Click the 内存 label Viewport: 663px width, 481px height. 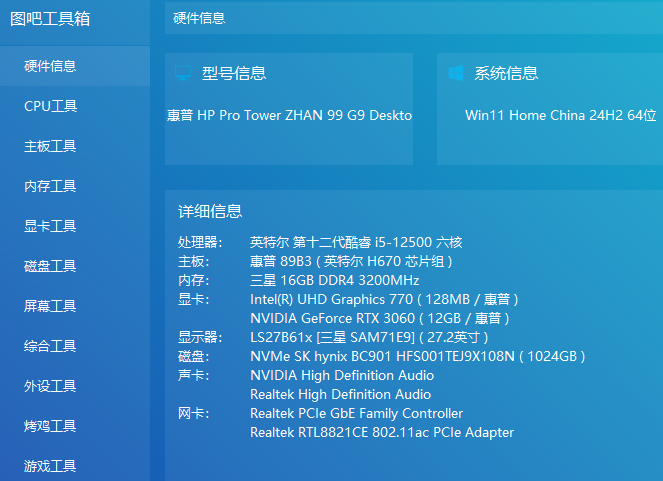point(194,280)
